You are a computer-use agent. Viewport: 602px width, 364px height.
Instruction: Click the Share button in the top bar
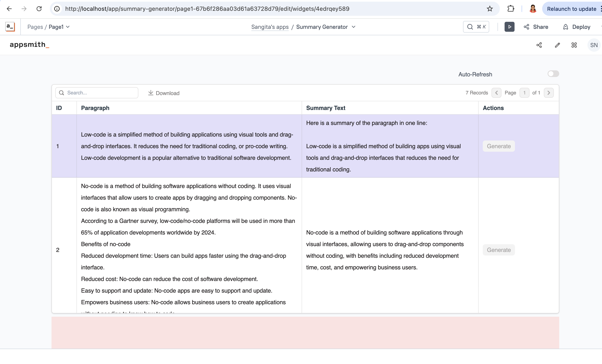click(x=536, y=27)
